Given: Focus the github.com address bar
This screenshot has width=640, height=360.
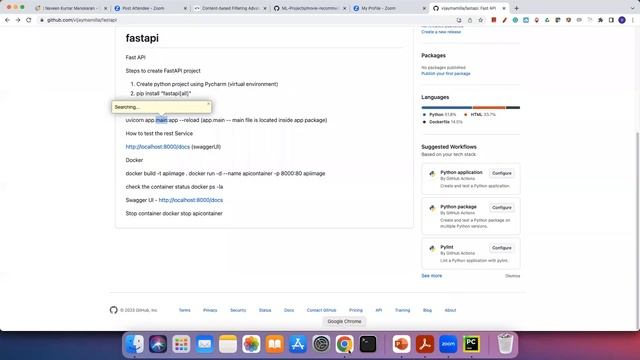Looking at the screenshot, I should 245,20.
